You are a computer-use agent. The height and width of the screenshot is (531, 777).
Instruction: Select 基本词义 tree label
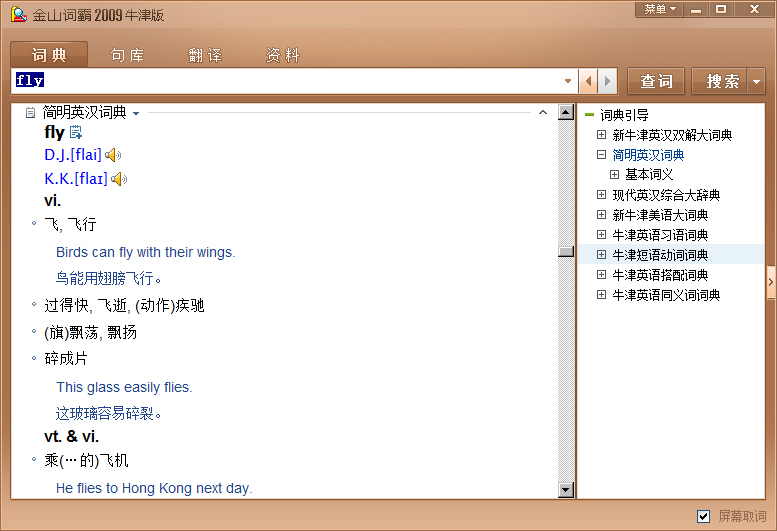649,174
